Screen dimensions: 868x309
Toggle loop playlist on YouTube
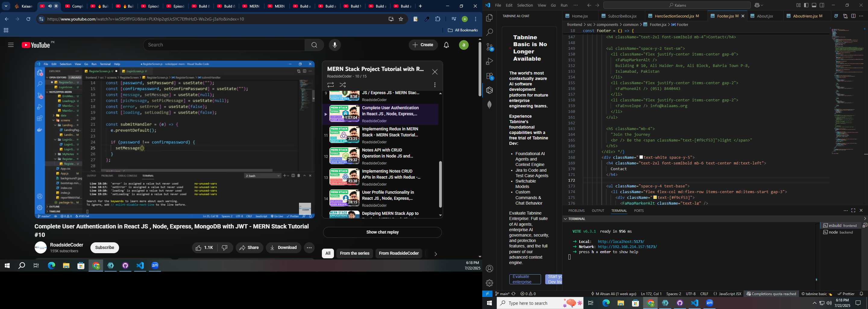(330, 85)
